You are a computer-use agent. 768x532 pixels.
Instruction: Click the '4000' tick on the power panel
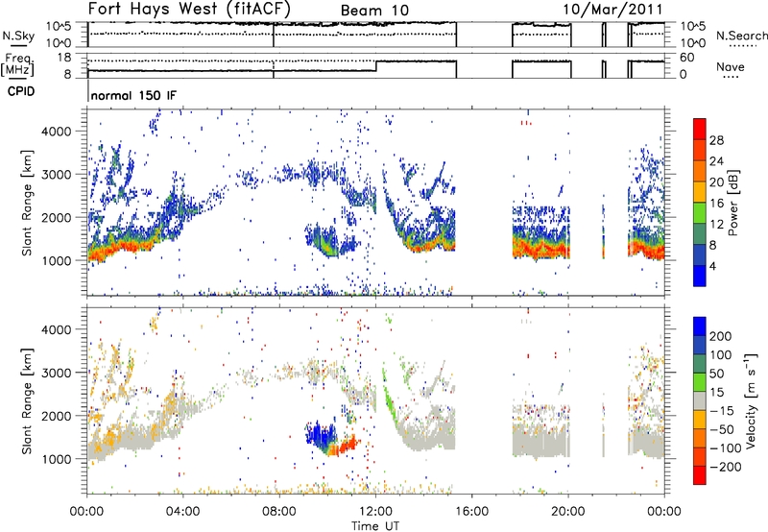tap(56, 132)
